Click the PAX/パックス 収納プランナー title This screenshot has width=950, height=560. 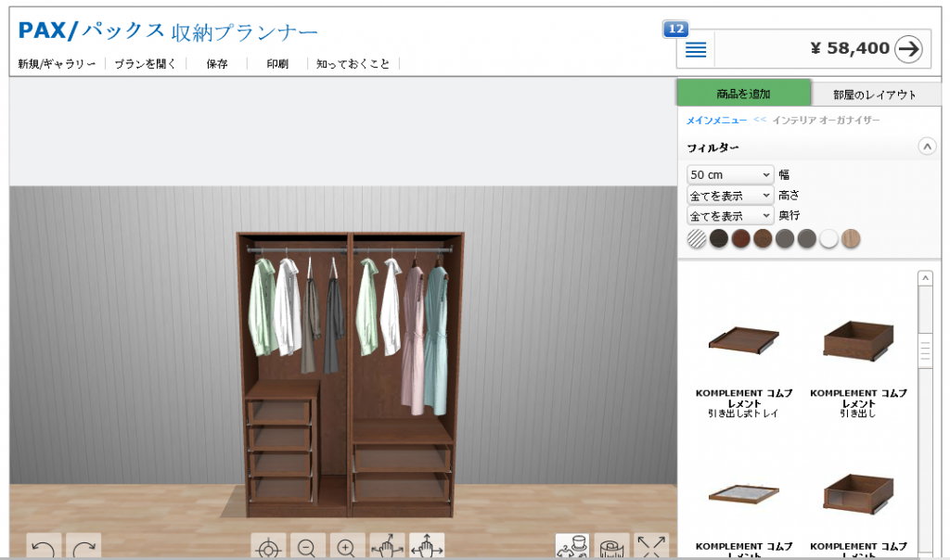(x=168, y=31)
